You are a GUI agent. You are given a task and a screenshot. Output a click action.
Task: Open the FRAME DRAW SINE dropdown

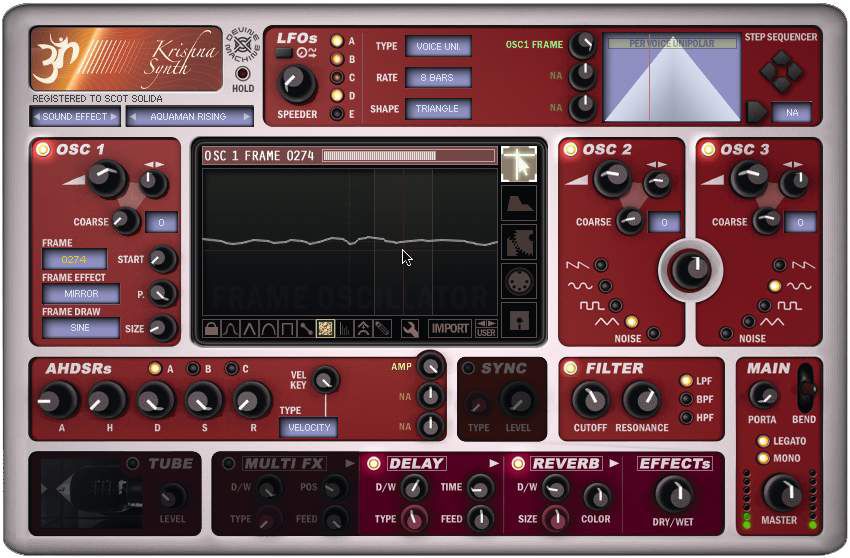pos(81,328)
